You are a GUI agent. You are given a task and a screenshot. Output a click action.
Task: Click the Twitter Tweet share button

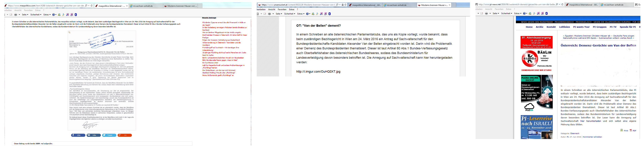(x=109, y=135)
